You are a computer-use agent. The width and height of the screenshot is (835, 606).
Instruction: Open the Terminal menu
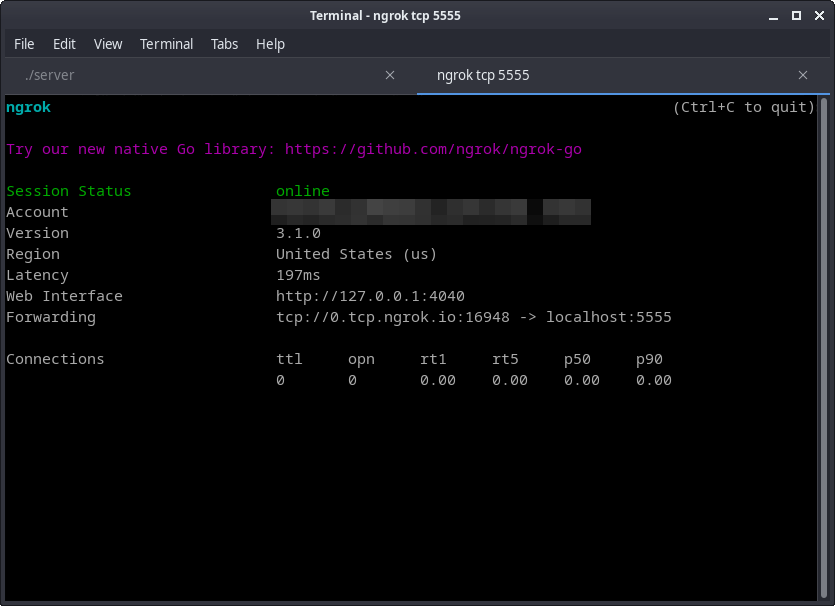coord(166,44)
